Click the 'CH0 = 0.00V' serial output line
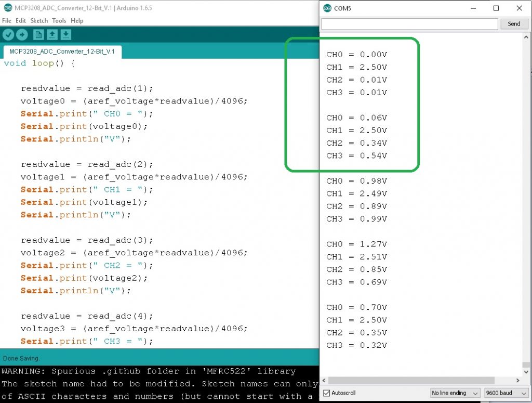 coord(356,55)
